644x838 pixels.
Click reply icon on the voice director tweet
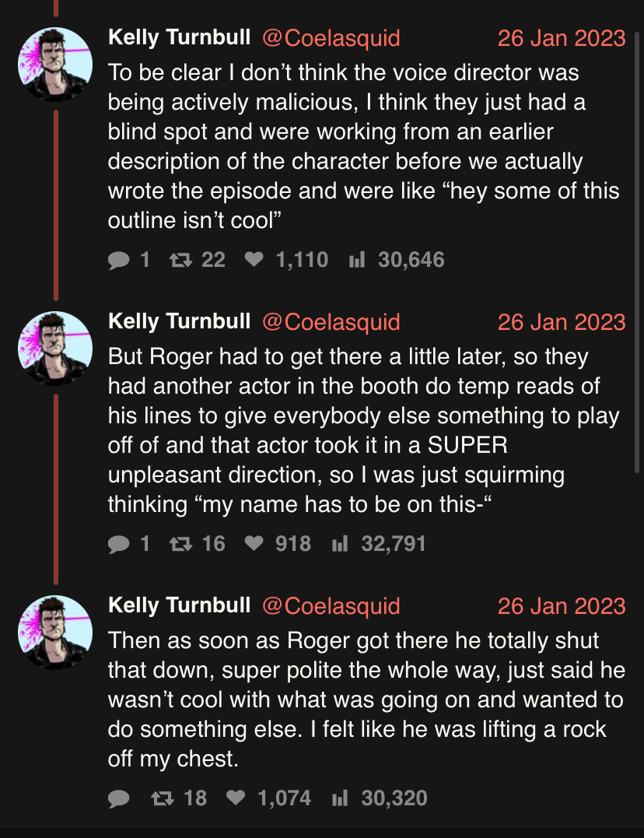(118, 260)
